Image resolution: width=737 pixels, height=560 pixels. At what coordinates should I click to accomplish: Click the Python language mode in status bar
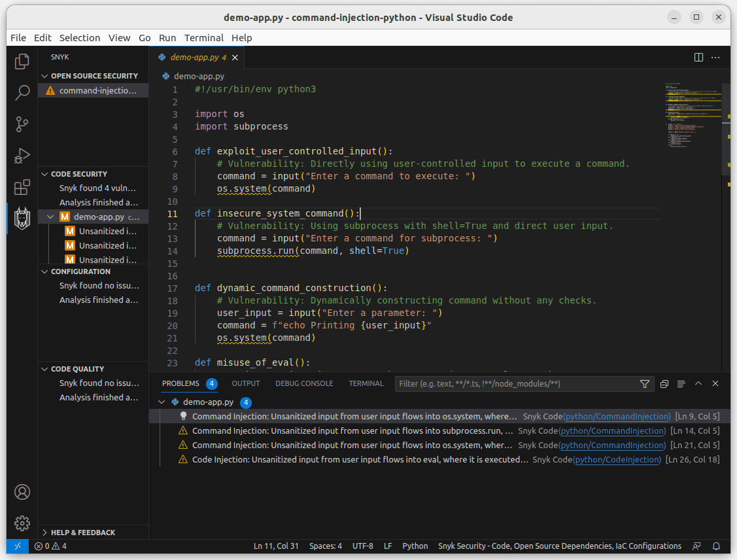tap(415, 546)
